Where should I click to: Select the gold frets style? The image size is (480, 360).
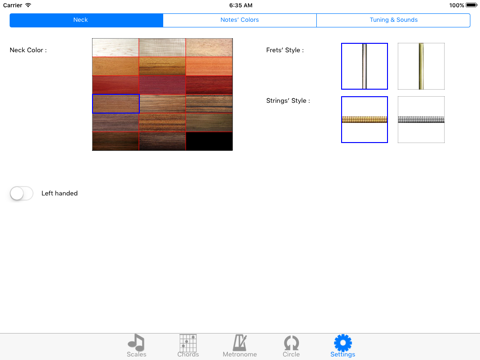(x=421, y=66)
